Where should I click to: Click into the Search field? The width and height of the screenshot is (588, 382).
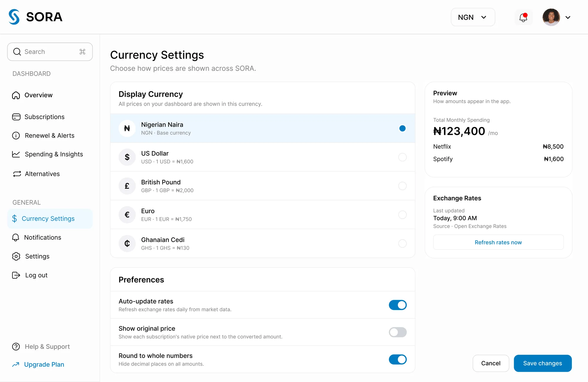pyautogui.click(x=50, y=52)
